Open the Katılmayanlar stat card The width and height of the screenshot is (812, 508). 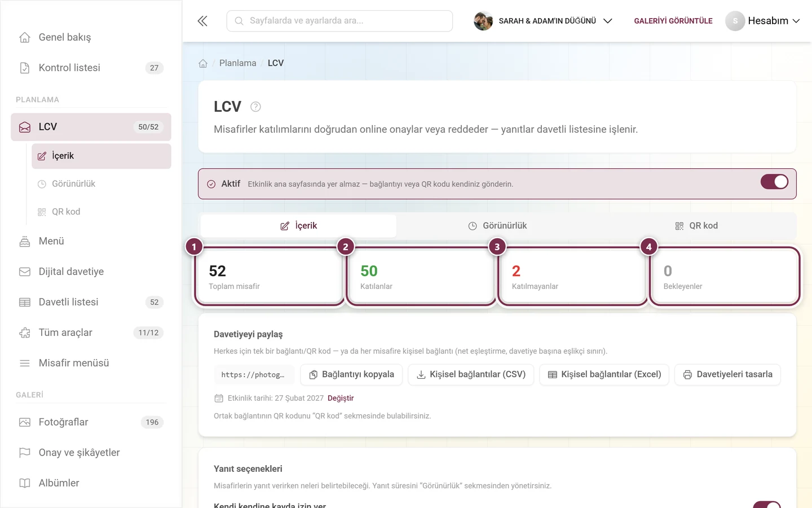[x=573, y=276]
